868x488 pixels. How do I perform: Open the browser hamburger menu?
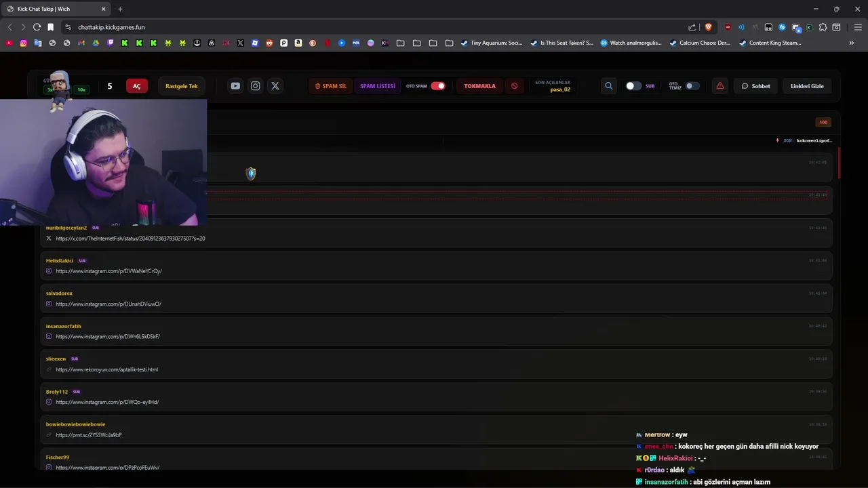point(858,27)
